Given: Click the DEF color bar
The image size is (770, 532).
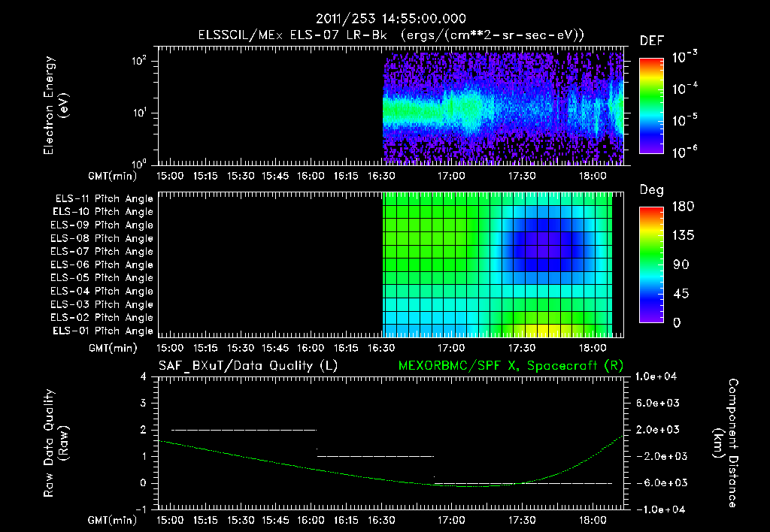Looking at the screenshot, I should [x=651, y=106].
